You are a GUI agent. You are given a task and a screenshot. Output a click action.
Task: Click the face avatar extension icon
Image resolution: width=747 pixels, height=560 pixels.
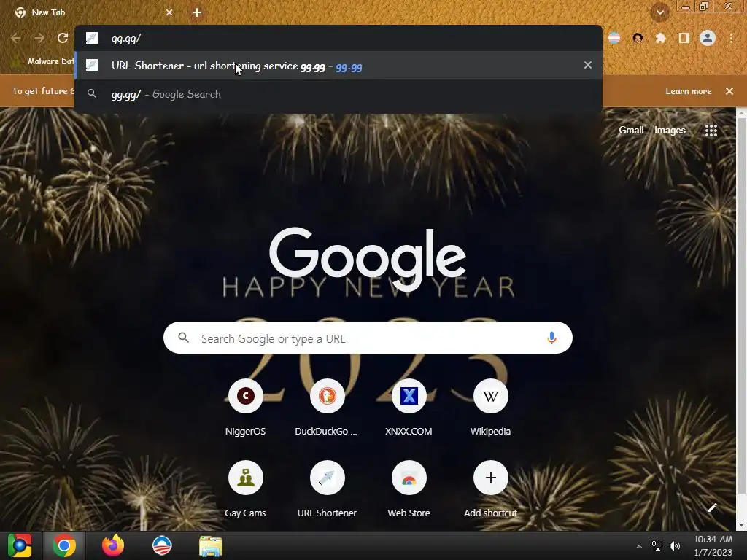tap(638, 38)
